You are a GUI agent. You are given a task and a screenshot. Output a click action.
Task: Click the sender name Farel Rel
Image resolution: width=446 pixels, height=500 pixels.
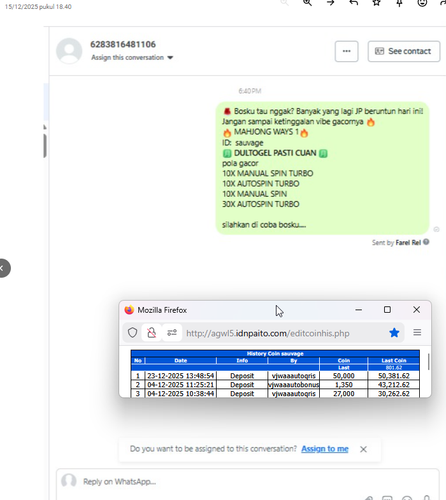408,243
